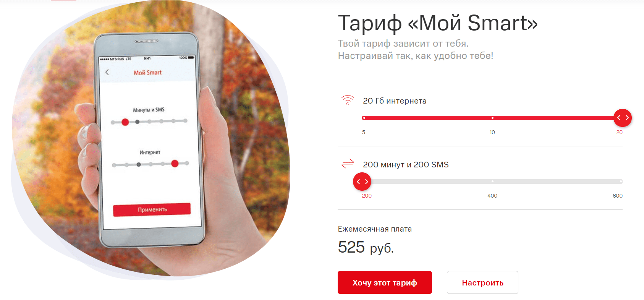Click the back arrow on phone screen

coord(107,72)
